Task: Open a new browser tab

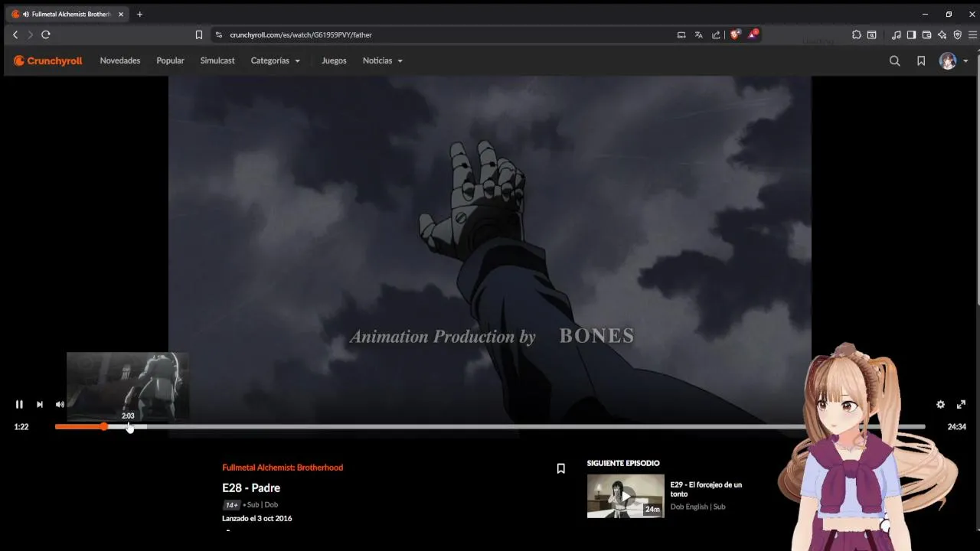Action: (139, 14)
